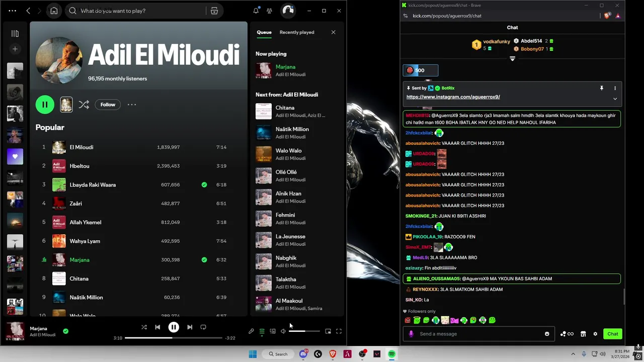Skip to next track
Viewport: 644px width, 362px height.
pyautogui.click(x=190, y=327)
